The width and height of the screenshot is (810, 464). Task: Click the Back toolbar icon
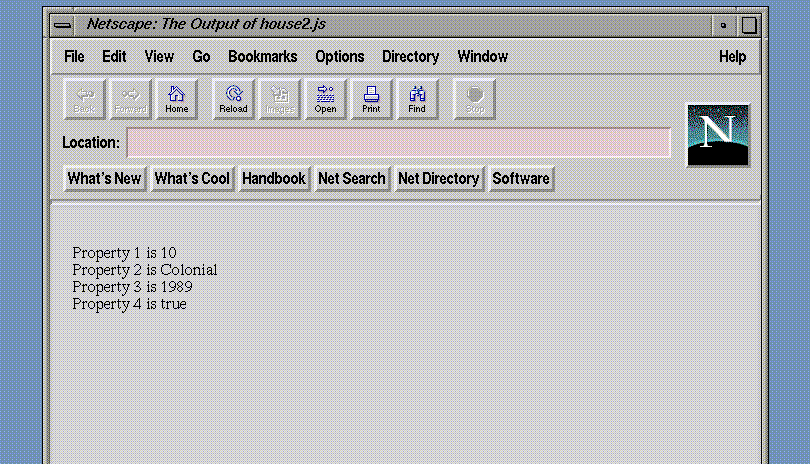[85, 99]
